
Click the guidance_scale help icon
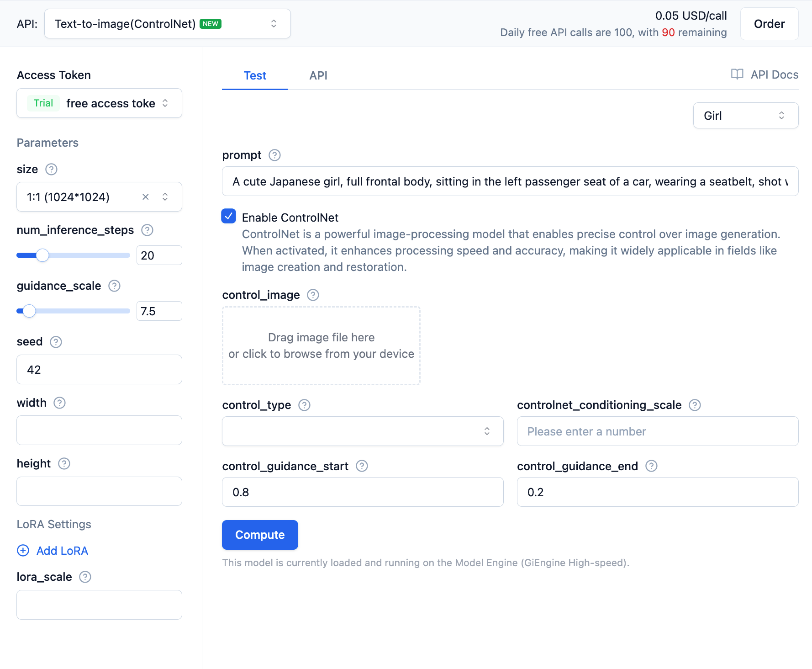tap(114, 286)
